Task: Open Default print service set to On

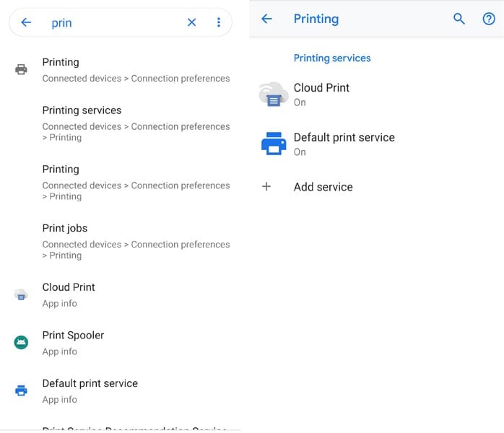Action: [x=377, y=144]
